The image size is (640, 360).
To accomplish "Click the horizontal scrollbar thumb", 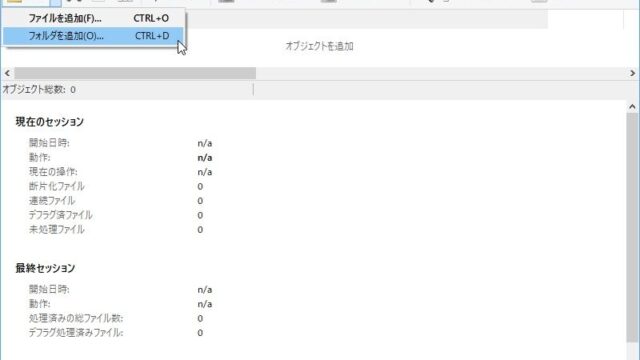I will point(135,73).
